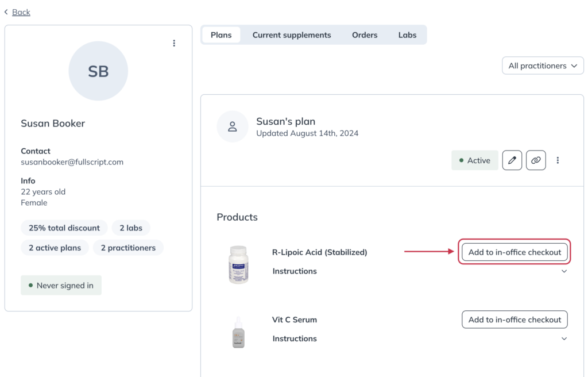
Task: Click the SB avatar circle
Action: [x=98, y=71]
